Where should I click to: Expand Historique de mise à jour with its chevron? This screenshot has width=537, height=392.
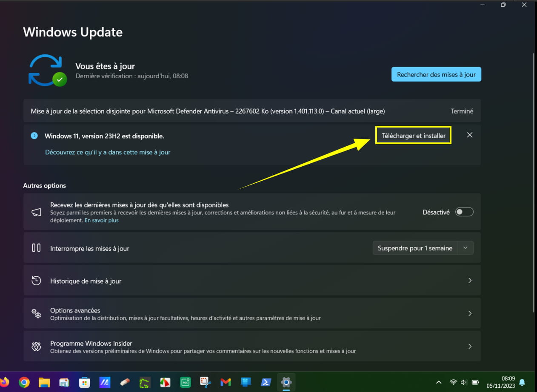click(470, 281)
